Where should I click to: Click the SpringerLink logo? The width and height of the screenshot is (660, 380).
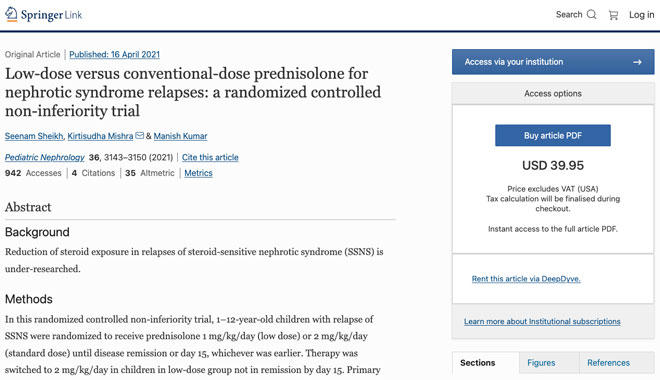(x=44, y=15)
